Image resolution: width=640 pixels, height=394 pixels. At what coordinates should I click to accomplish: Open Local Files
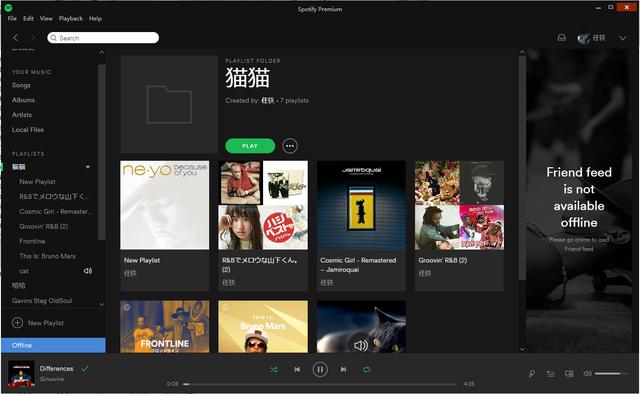pos(28,129)
